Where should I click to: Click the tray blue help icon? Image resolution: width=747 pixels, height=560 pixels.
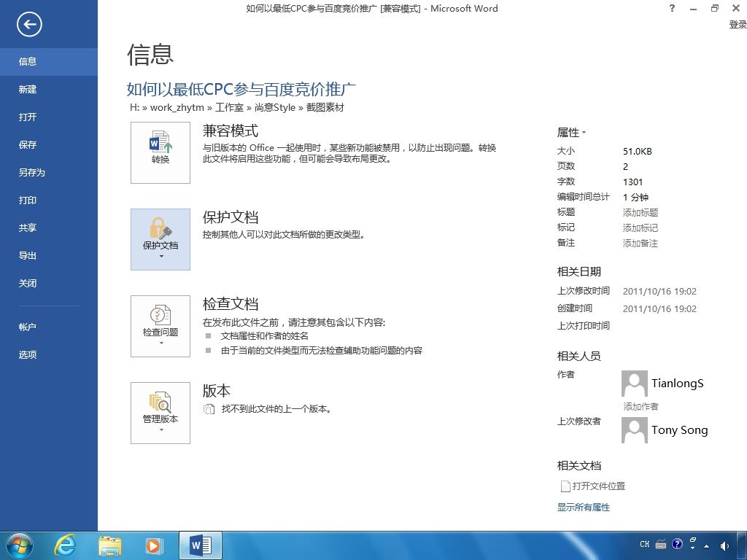677,544
